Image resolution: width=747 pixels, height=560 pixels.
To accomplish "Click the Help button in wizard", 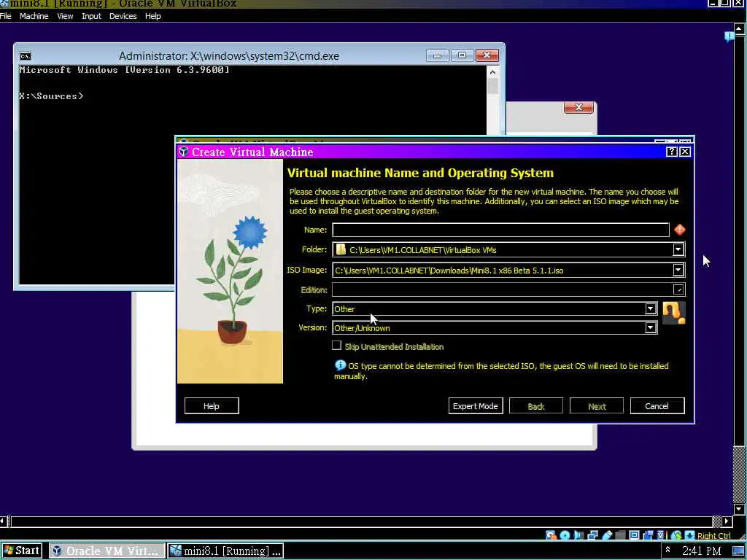I will (212, 406).
